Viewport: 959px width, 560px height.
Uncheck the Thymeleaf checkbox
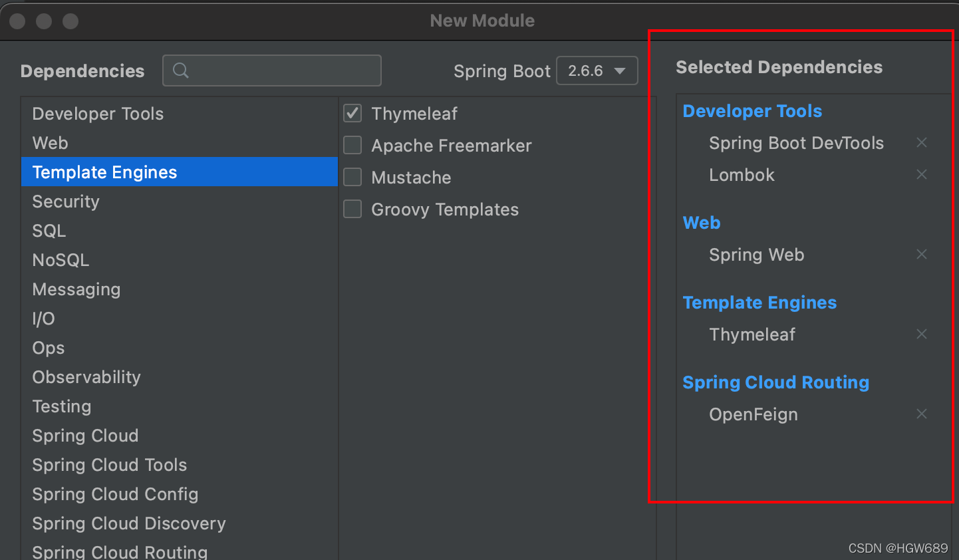352,114
